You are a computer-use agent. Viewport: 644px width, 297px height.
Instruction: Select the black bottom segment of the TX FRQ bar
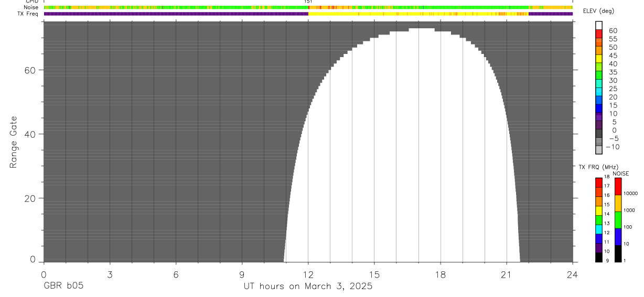tap(599, 257)
